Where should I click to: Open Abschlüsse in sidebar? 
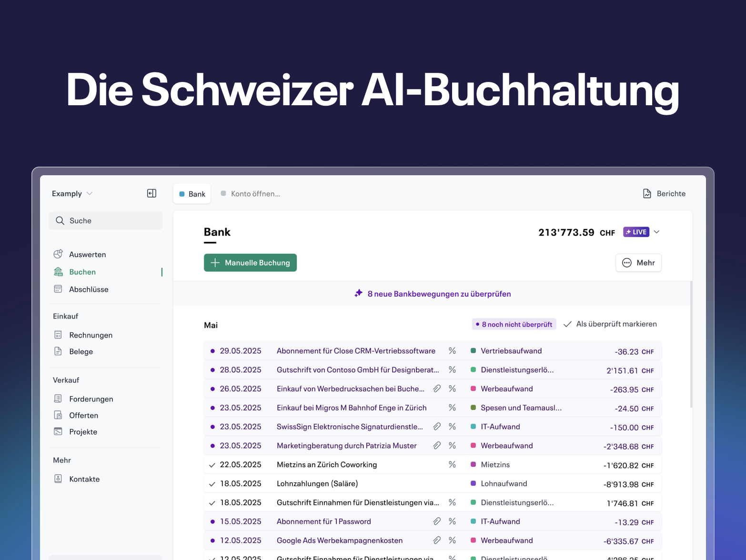pos(89,289)
